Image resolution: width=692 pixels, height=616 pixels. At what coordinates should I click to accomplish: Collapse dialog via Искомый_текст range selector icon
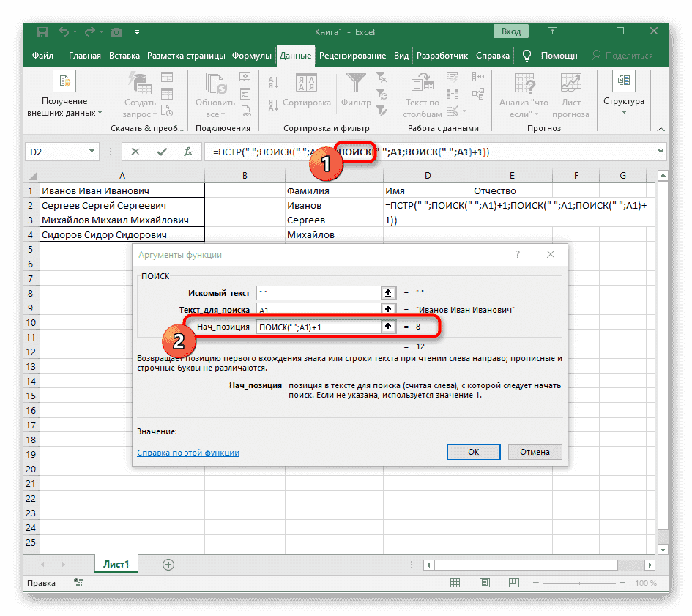click(387, 292)
